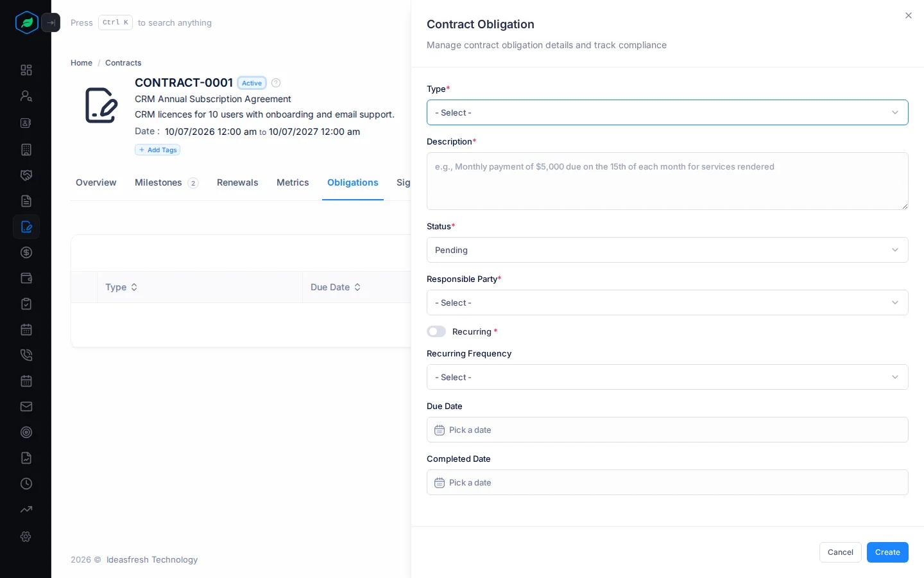The height and width of the screenshot is (578, 924).
Task: Open the text document icon in sidebar
Action: coord(26,201)
